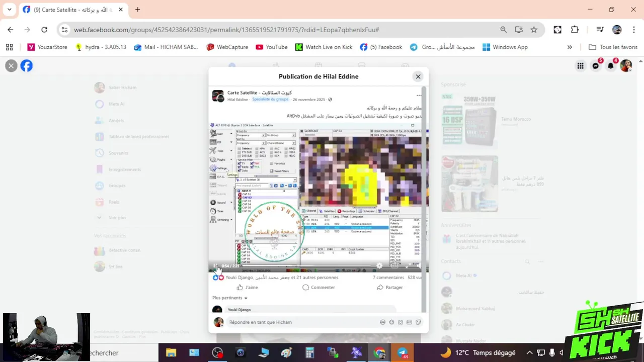Click the Carte Satellite group avatar

(x=218, y=96)
